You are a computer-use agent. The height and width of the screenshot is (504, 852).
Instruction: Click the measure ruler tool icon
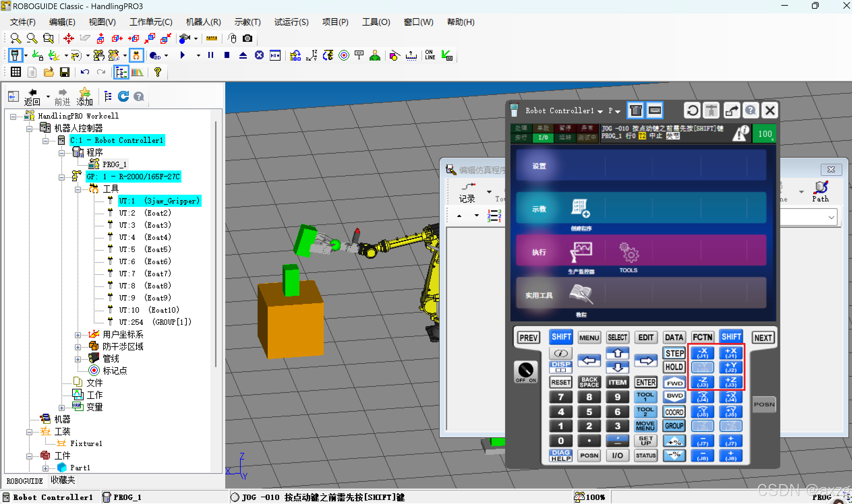click(x=211, y=38)
